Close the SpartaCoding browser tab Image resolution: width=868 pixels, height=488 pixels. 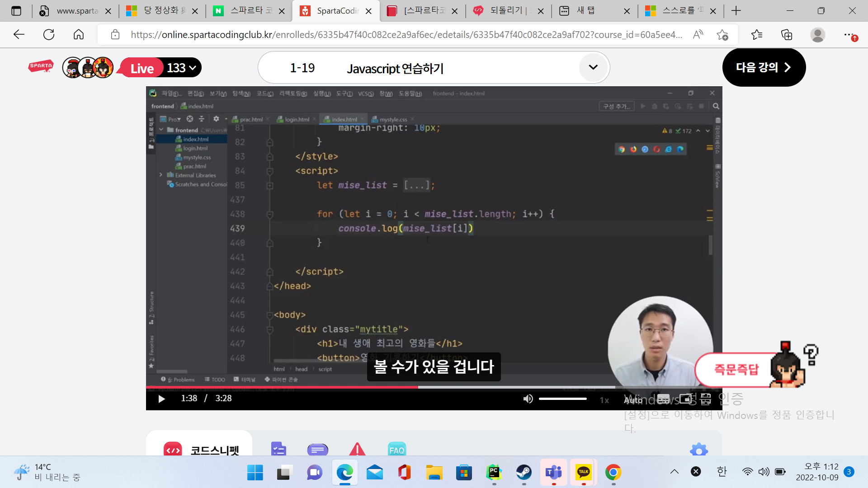pyautogui.click(x=368, y=11)
